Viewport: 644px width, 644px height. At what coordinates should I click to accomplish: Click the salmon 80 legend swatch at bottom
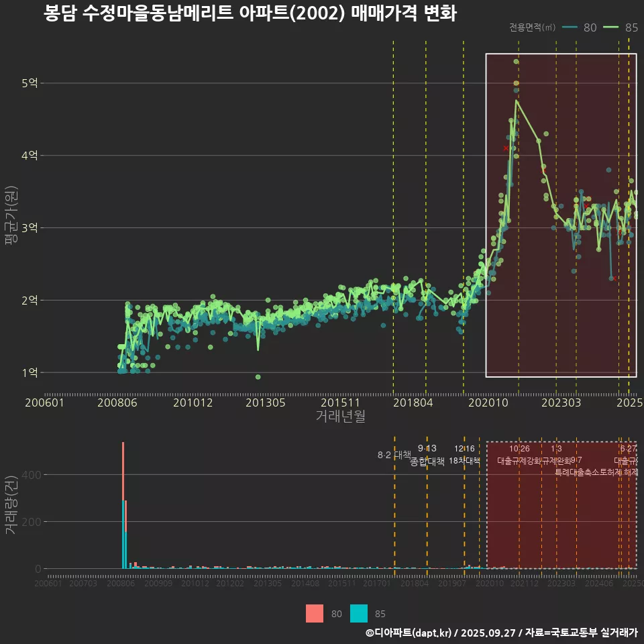pos(314,613)
